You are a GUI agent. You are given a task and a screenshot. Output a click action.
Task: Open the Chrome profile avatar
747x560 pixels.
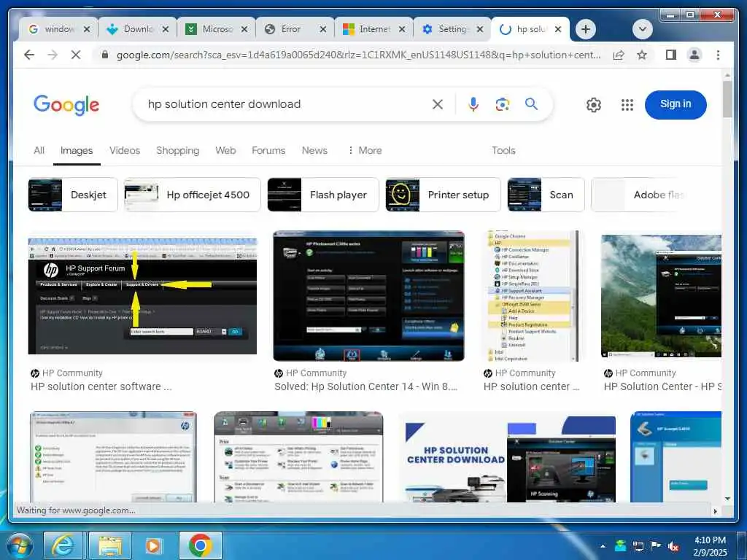tap(694, 55)
